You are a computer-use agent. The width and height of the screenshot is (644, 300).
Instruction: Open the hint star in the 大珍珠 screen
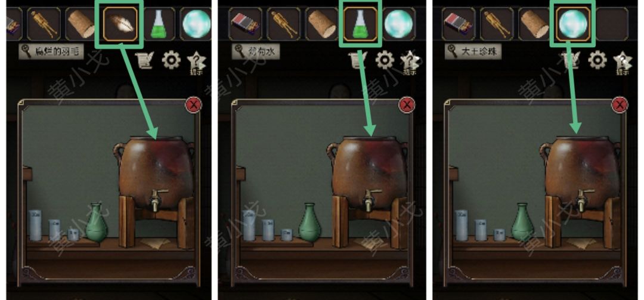[622, 62]
